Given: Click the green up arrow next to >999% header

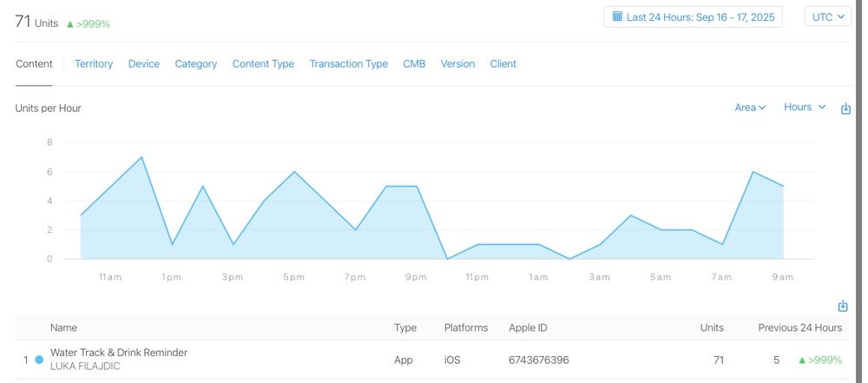Looking at the screenshot, I should coord(69,24).
